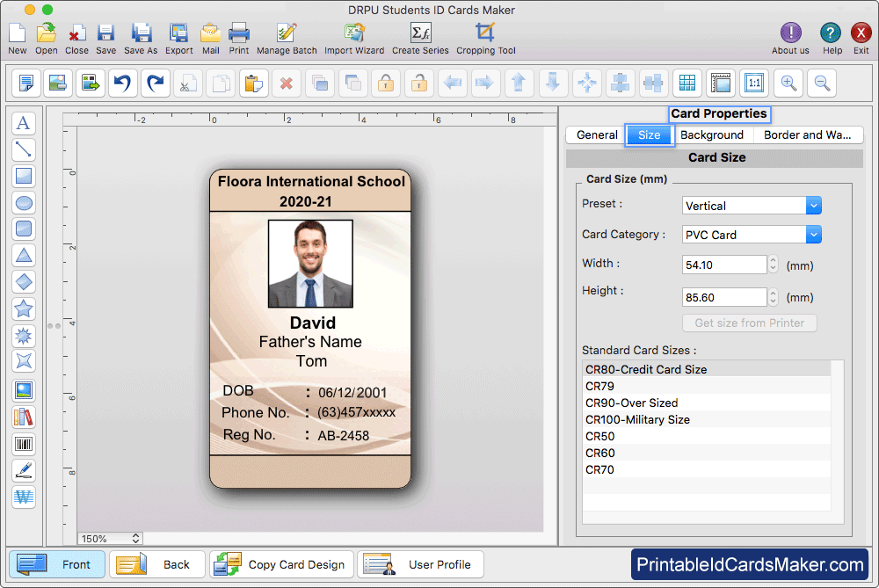
Task: Select the Triangle shape tool
Action: tap(24, 256)
